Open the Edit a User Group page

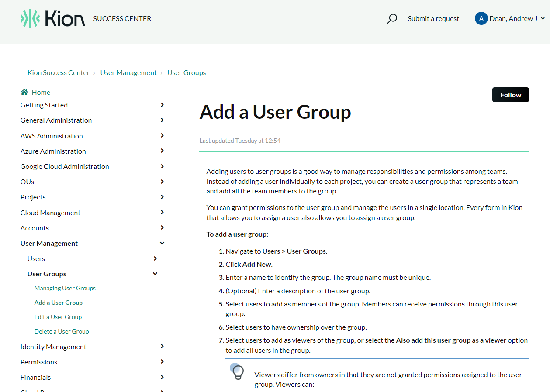[x=58, y=316]
